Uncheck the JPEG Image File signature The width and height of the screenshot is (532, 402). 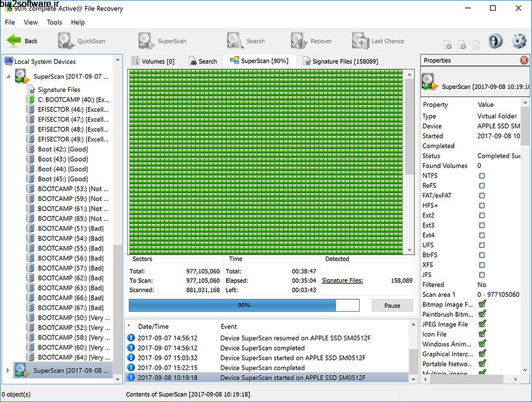[x=483, y=324]
